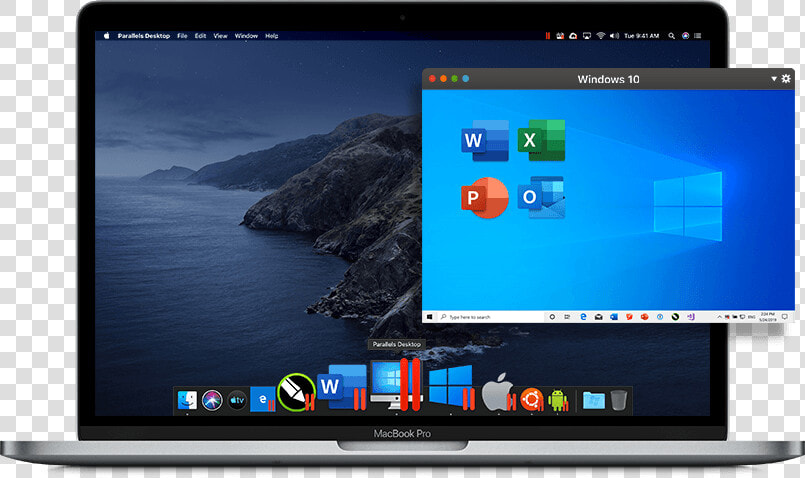Launch Edge from the Windows taskbar
This screenshot has height=478, width=805.
pos(583,317)
